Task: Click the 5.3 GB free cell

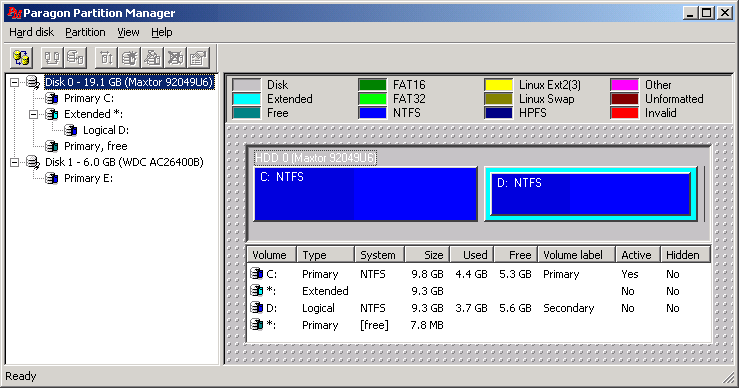Action: 516,274
